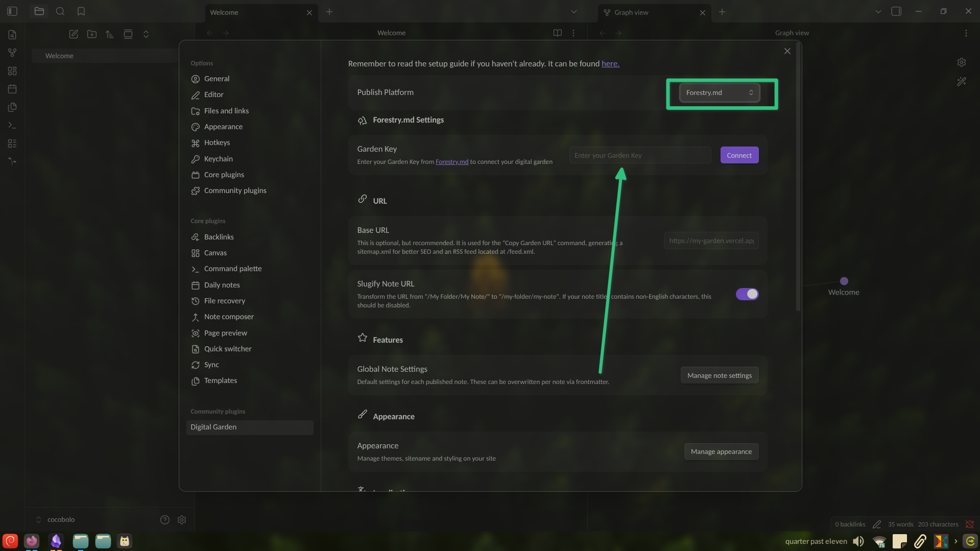Open the Publish Platform dropdown
The image size is (980, 551).
point(720,93)
